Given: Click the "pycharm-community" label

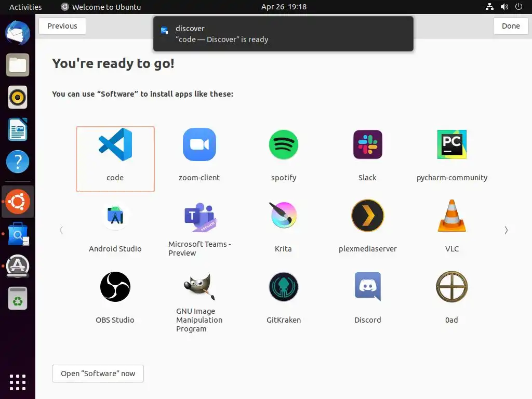Looking at the screenshot, I should (452, 178).
